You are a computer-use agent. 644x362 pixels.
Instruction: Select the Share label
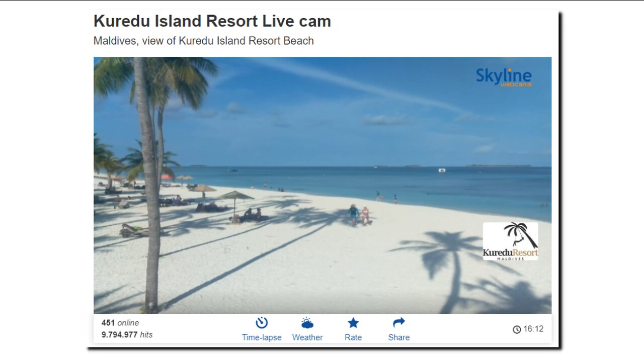pyautogui.click(x=399, y=337)
